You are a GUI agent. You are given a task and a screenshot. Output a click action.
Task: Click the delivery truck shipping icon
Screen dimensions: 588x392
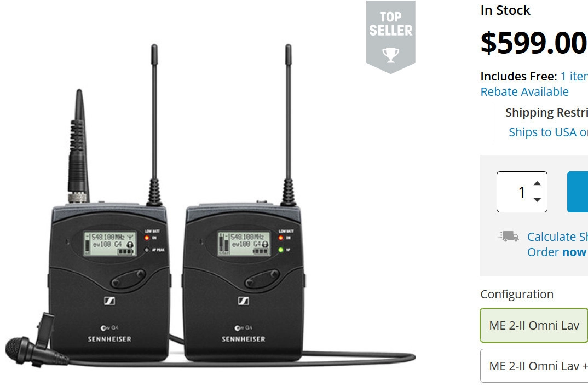508,237
